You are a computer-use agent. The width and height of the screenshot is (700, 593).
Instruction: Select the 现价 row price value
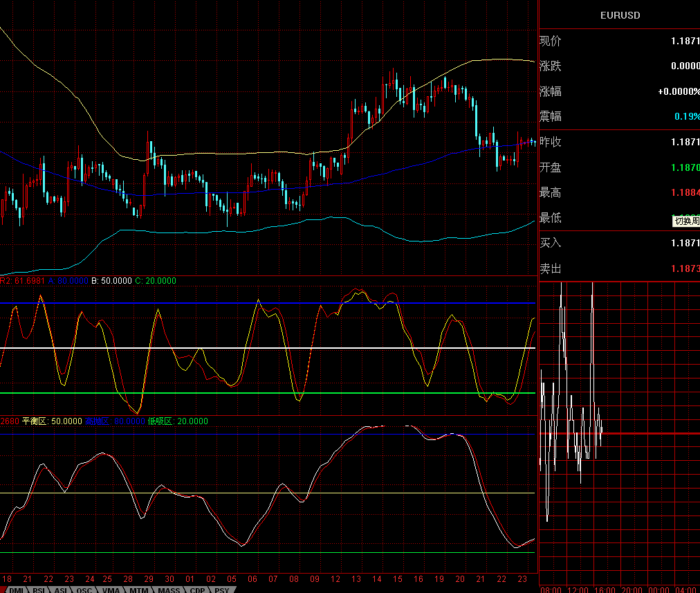pyautogui.click(x=685, y=41)
